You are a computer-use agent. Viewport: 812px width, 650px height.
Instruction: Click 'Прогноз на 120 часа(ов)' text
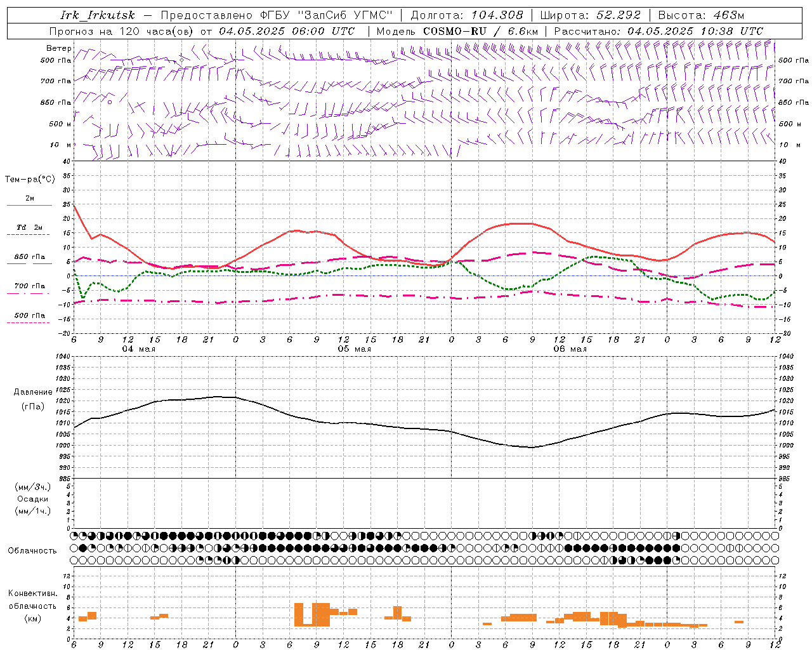tap(122, 31)
